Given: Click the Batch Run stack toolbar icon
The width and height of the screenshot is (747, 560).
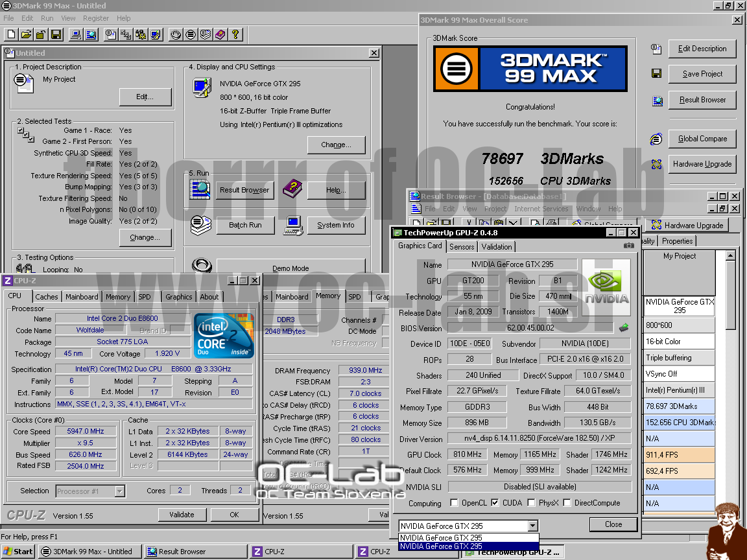Looking at the screenshot, I should point(206,35).
